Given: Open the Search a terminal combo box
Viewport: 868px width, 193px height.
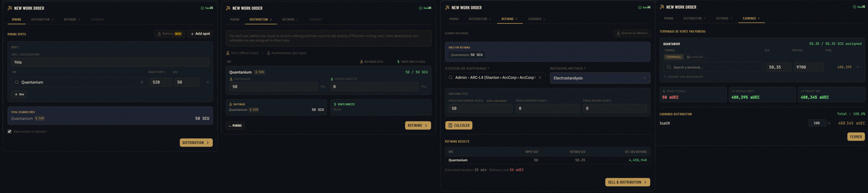Looking at the screenshot, I should 713,67.
